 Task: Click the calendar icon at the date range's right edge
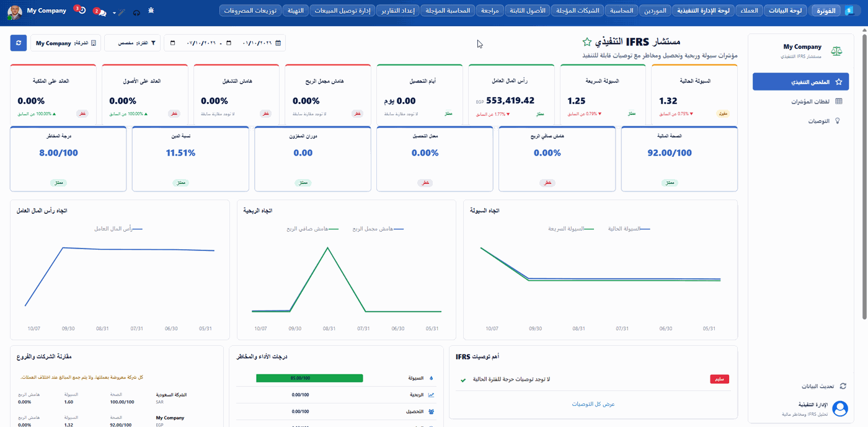(278, 43)
